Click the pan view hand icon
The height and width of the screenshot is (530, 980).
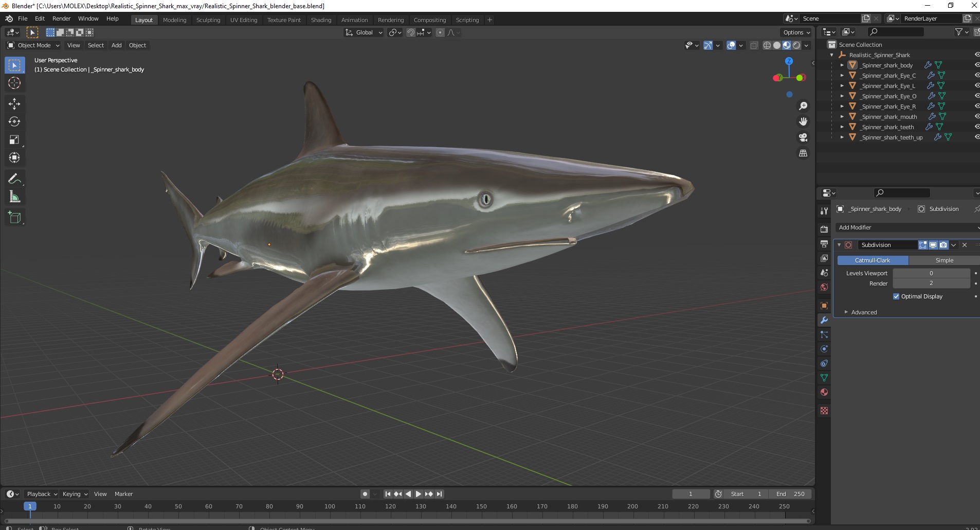803,121
